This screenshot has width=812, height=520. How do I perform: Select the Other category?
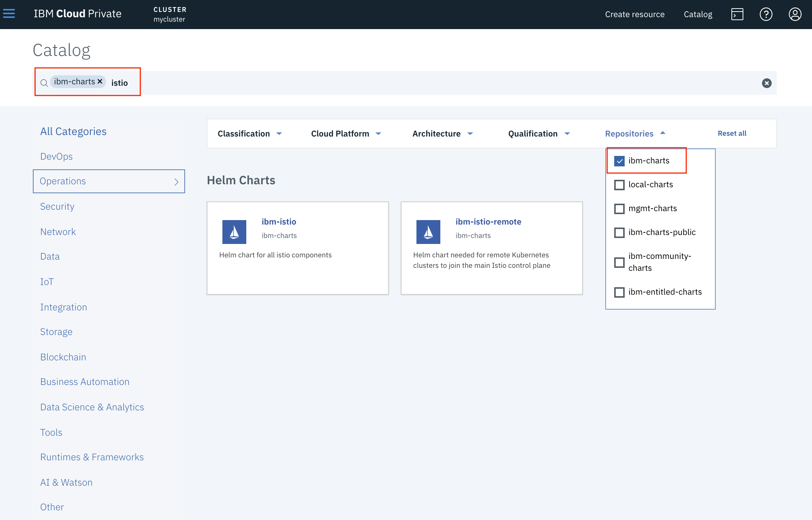[x=52, y=507]
